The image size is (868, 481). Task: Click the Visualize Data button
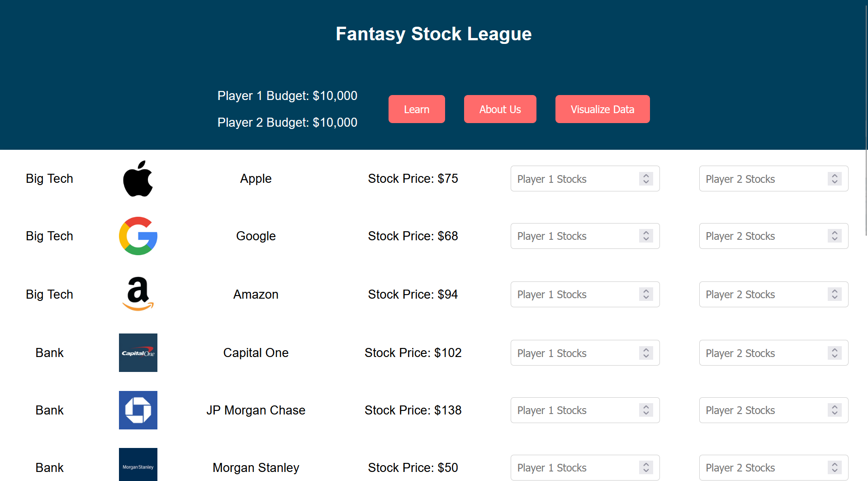coord(602,109)
